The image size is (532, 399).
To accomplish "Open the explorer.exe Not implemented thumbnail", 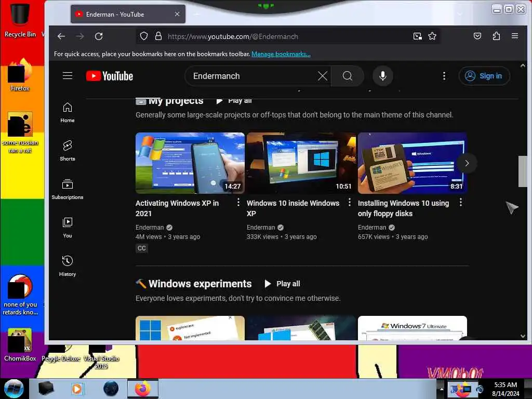I will point(190,328).
